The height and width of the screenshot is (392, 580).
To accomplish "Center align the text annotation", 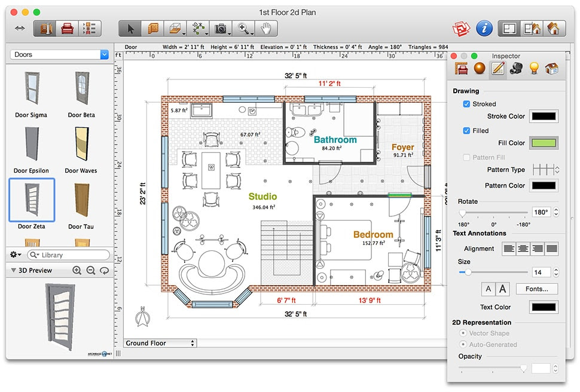I will point(523,249).
